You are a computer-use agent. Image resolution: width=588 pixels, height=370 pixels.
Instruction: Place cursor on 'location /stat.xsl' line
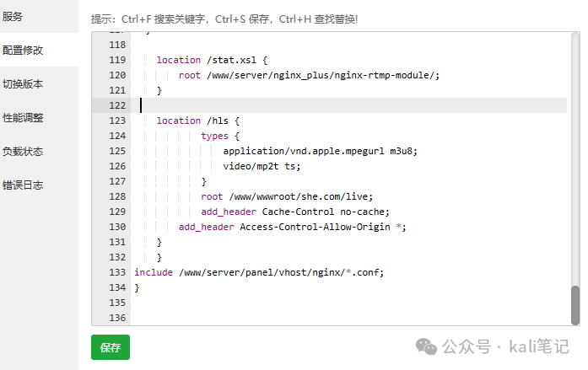pyautogui.click(x=212, y=60)
